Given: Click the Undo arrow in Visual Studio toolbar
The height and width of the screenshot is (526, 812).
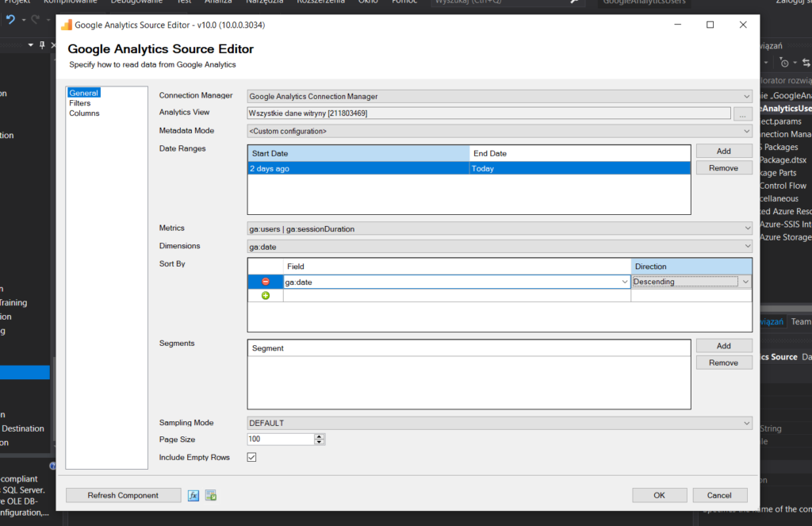Looking at the screenshot, I should 10,20.
